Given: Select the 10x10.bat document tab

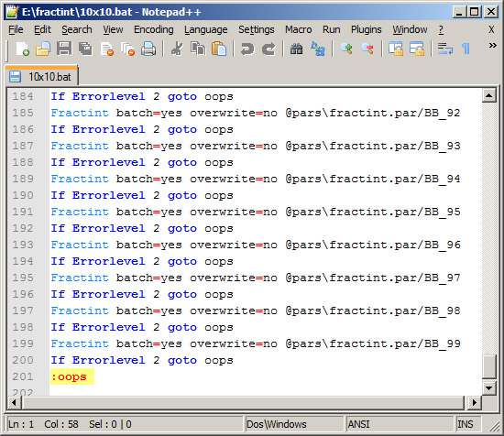Looking at the screenshot, I should pos(41,77).
